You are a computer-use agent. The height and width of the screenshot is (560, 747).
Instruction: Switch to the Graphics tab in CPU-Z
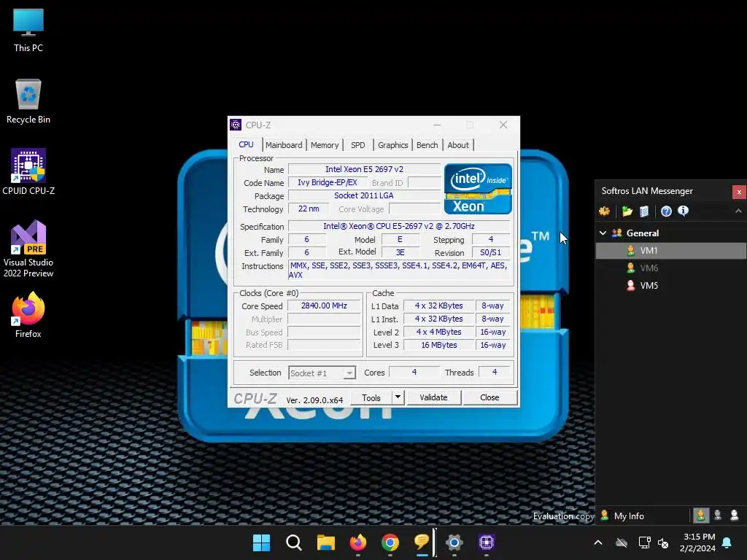tap(392, 145)
